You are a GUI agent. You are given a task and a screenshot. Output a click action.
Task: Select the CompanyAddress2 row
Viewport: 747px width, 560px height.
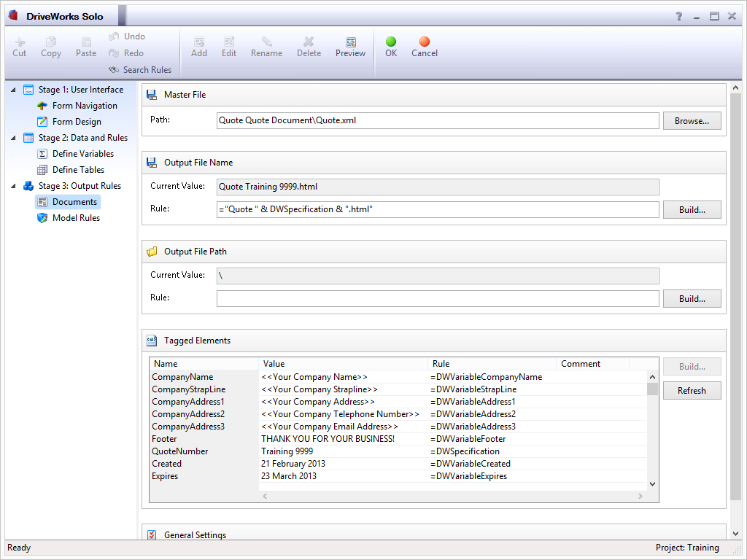click(x=398, y=414)
